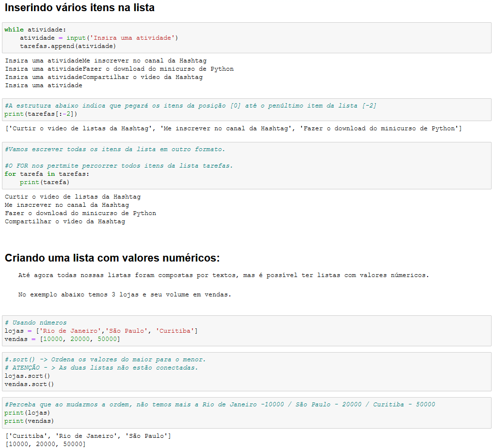Click the comment '#A estrutura abaixo indica'

(x=190, y=106)
